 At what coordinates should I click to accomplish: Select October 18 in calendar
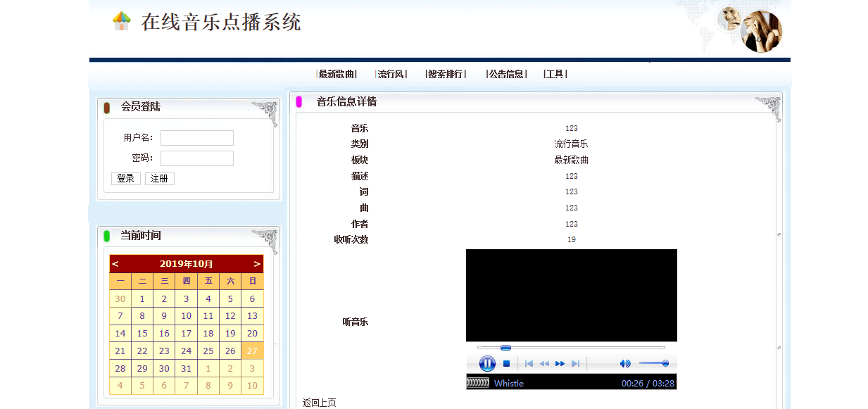click(208, 333)
